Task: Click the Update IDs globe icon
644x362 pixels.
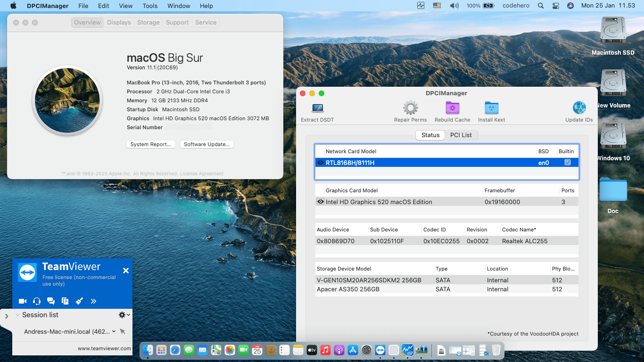Action: (579, 108)
